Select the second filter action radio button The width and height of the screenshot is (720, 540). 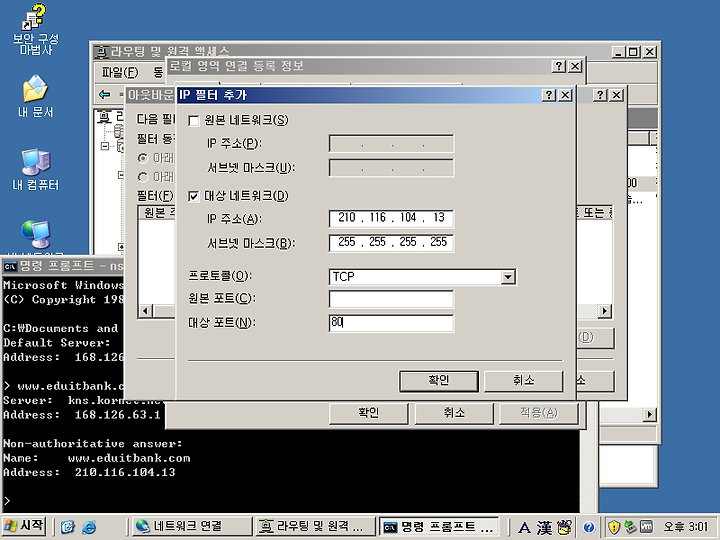143,177
